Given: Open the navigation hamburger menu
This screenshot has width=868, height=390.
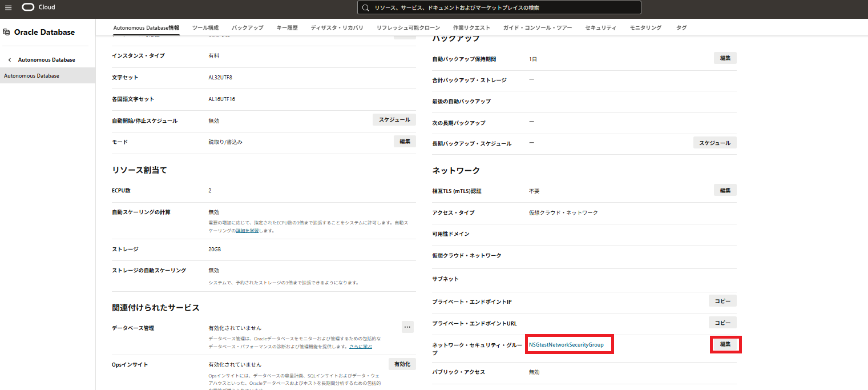Looking at the screenshot, I should (9, 7).
